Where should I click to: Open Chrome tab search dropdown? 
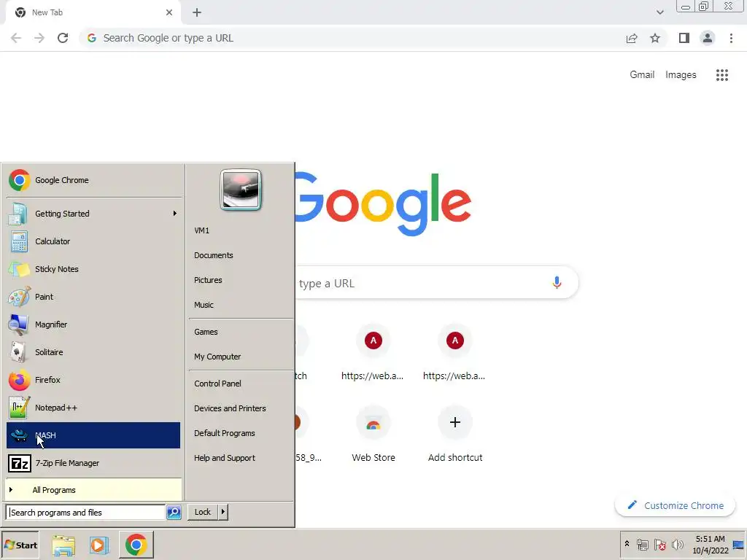click(x=659, y=12)
